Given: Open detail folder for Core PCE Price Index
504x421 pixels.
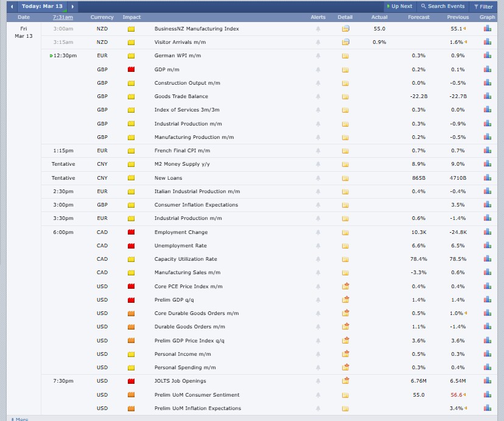Looking at the screenshot, I should click(x=345, y=286).
